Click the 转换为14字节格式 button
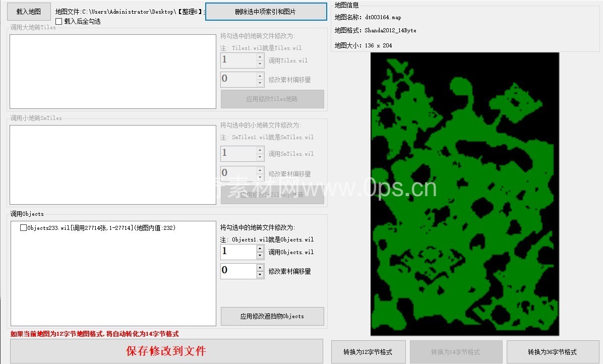This screenshot has width=603, height=364. 455,352
